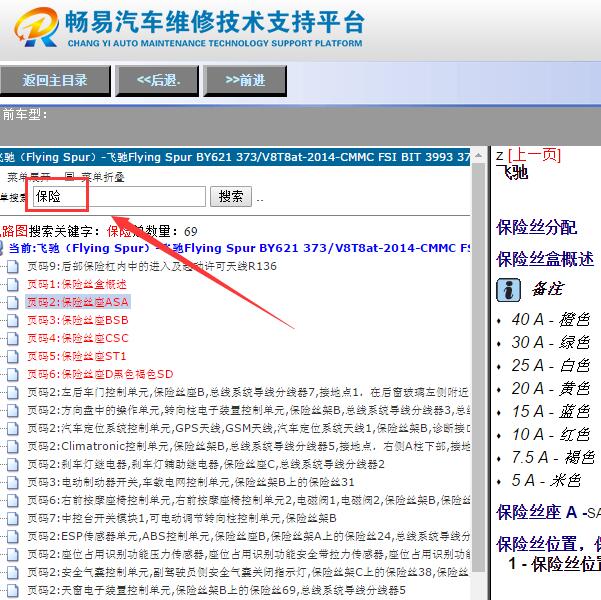The height and width of the screenshot is (600, 601).
Task: Select the current vehicle 当前:飞驰 Flying Spur node
Action: point(240,248)
